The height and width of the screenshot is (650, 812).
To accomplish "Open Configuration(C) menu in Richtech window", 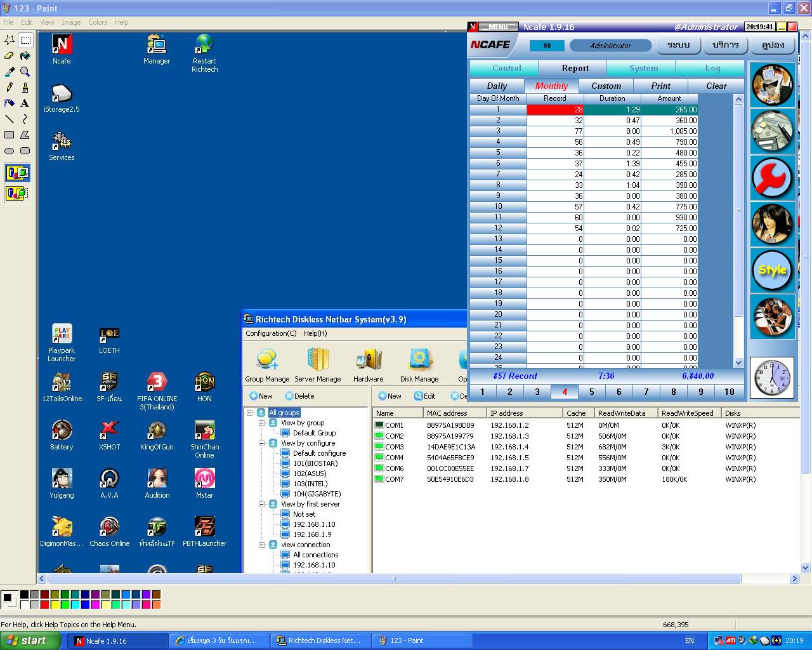I will point(271,333).
